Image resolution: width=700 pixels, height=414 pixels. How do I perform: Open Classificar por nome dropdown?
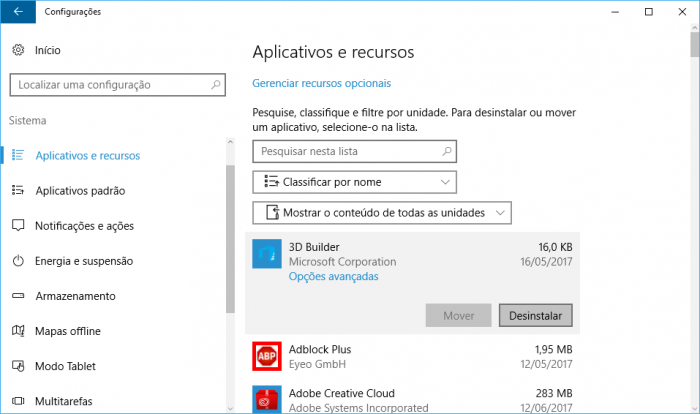[x=354, y=182]
